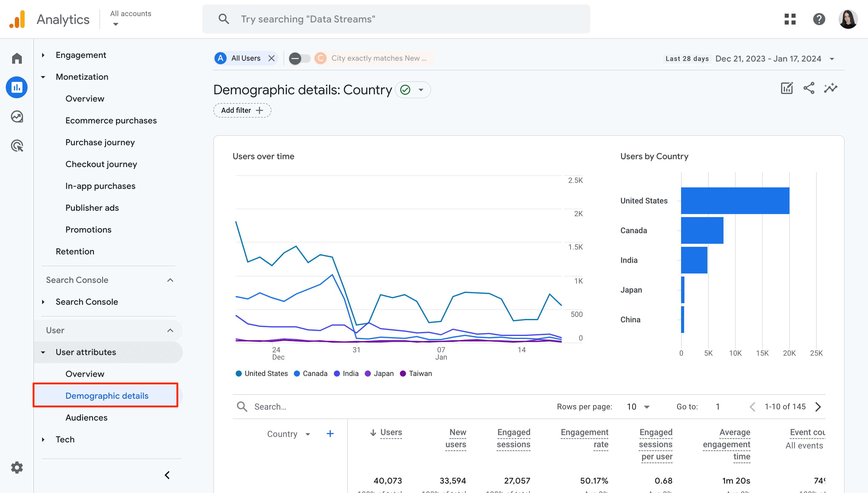Screen dimensions: 868x493
Task: Select Demographic details menu item
Action: [x=107, y=396]
